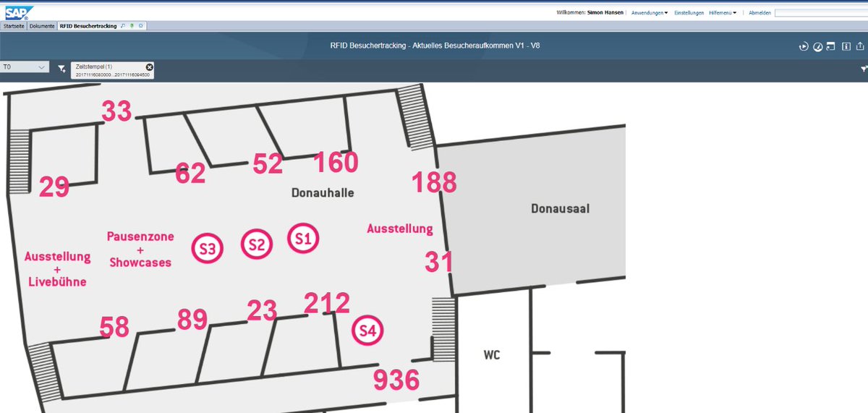The image size is (868, 413).
Task: Click the WC label on map
Action: (492, 355)
